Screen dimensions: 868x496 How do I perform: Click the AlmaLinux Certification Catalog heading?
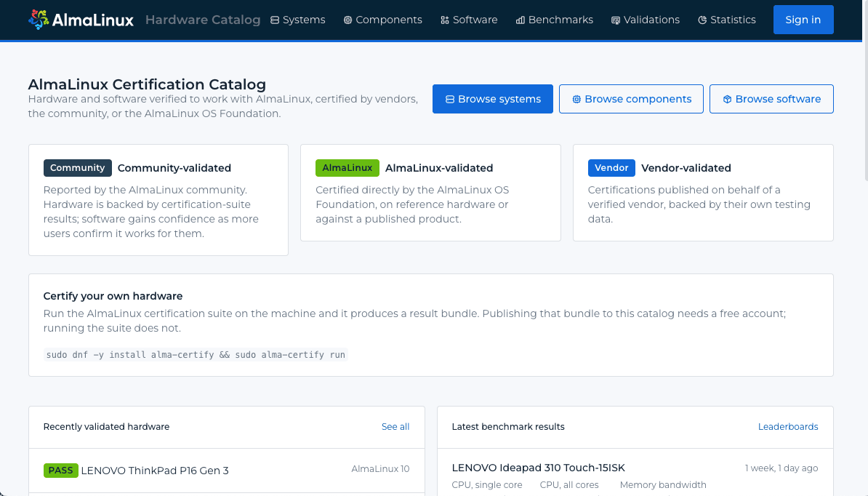point(147,84)
